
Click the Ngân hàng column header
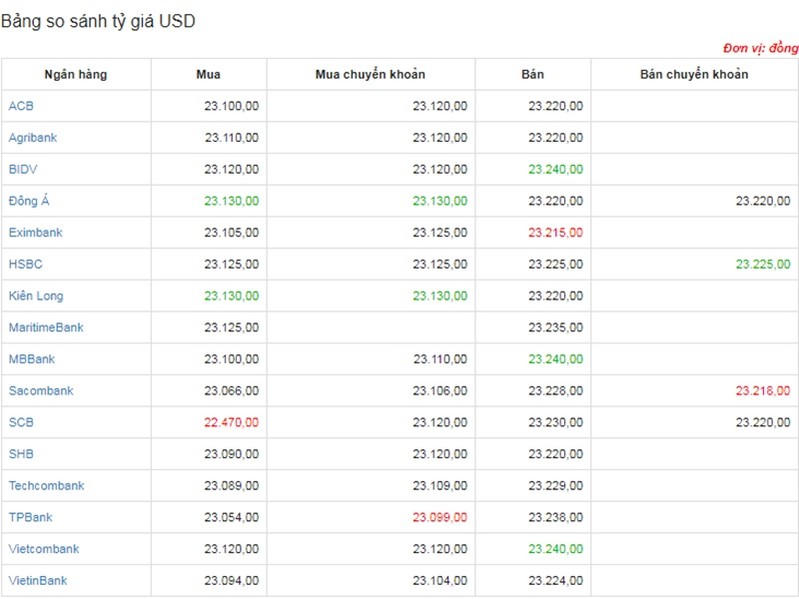pos(76,75)
